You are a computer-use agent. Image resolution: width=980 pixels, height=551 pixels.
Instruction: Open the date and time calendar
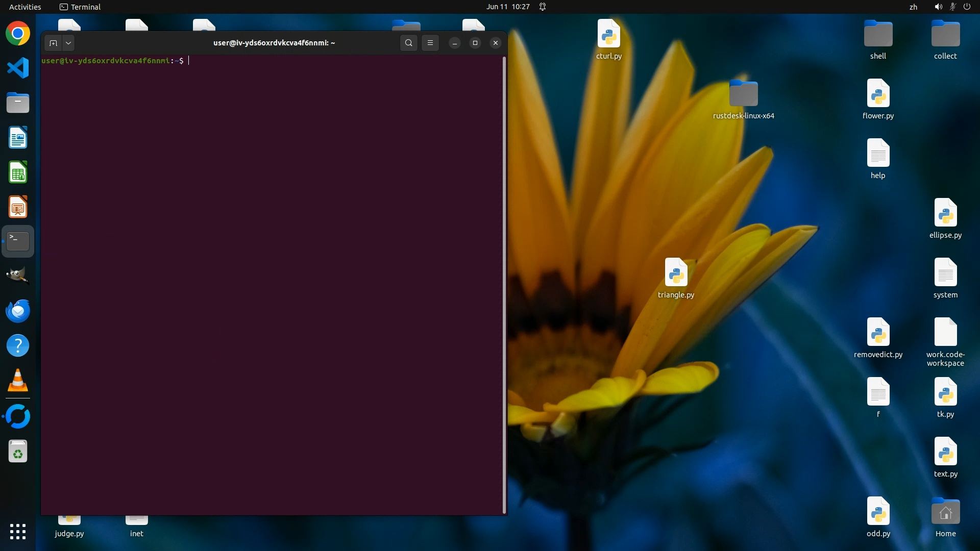tap(507, 7)
